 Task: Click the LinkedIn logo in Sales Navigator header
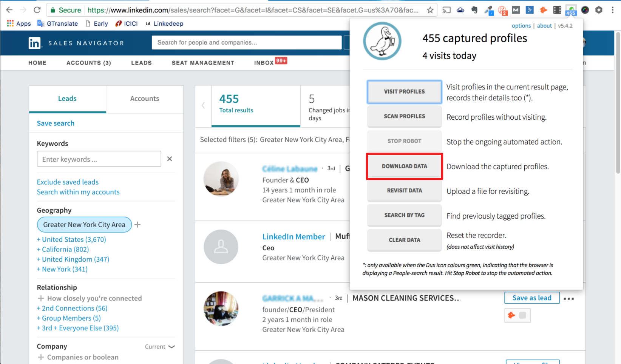coord(35,43)
